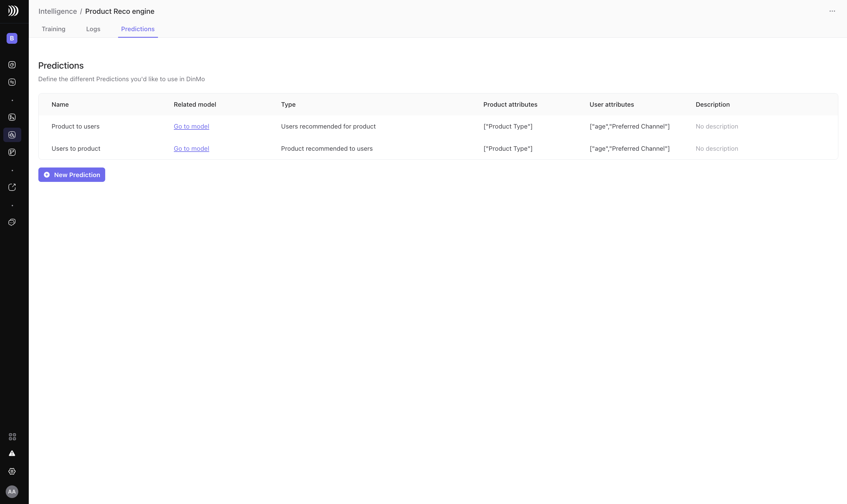Switch to the Training tab
Screen dimensions: 847x504
click(53, 29)
